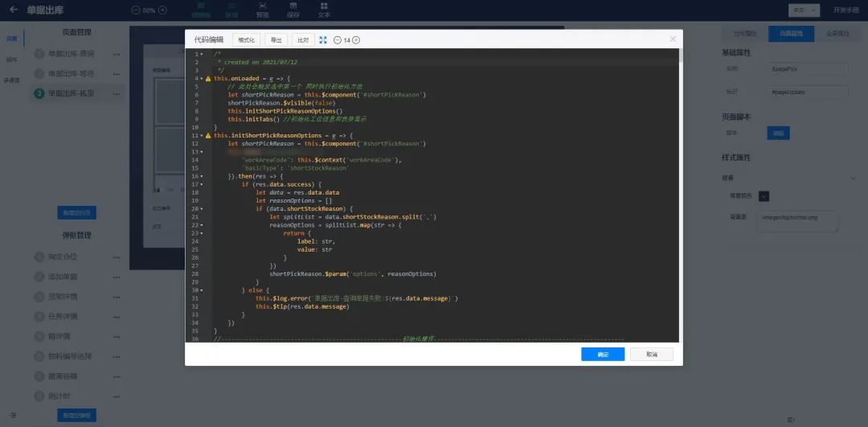
Task: Click the 保存 save icon in top toolbar
Action: pyautogui.click(x=293, y=6)
